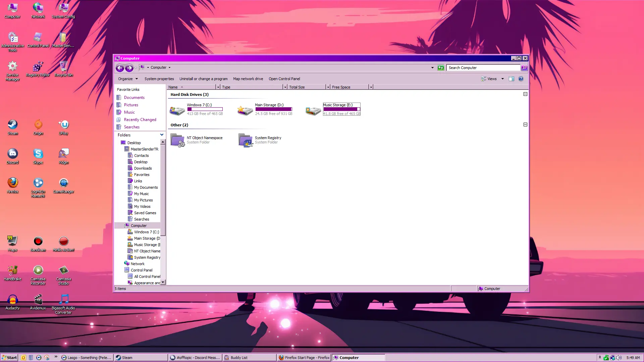
Task: Select Control Panel in folder tree
Action: tap(141, 270)
